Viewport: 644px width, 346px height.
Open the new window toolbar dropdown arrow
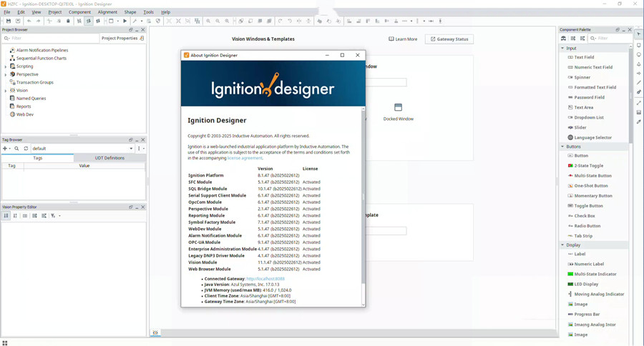pyautogui.click(x=118, y=21)
